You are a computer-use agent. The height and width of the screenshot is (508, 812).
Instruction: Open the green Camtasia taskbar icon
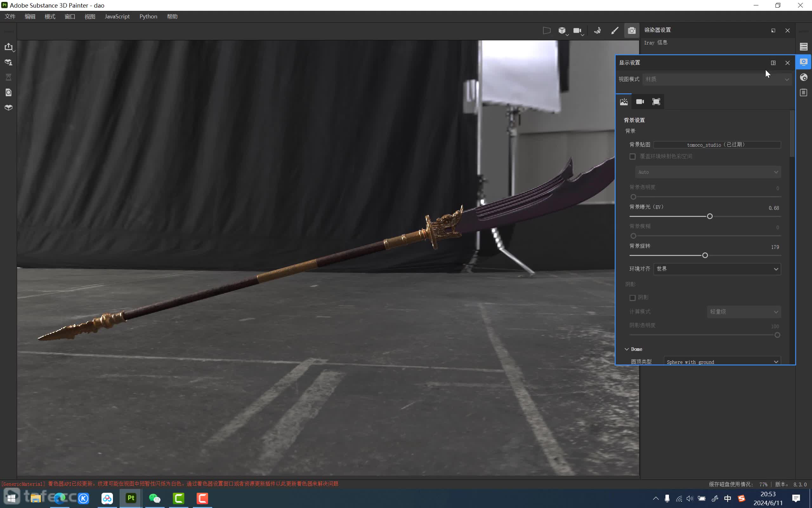tap(179, 498)
